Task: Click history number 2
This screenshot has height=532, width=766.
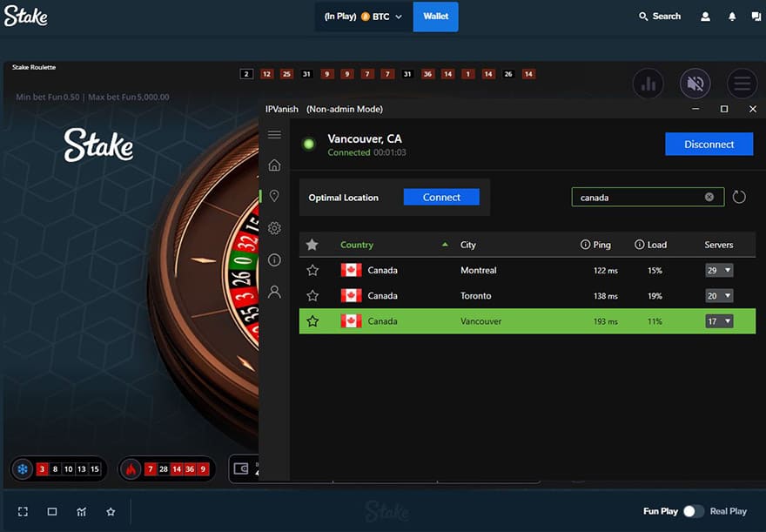Action: (246, 74)
